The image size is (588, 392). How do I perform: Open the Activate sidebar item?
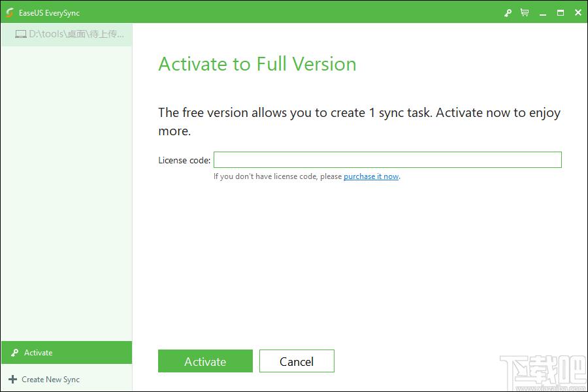click(x=67, y=353)
